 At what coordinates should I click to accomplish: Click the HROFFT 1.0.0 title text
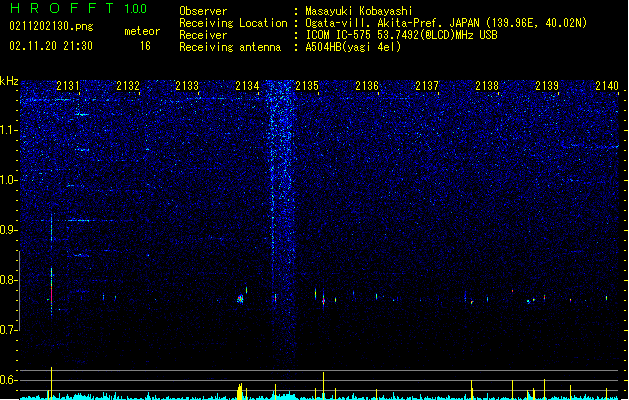pos(78,8)
